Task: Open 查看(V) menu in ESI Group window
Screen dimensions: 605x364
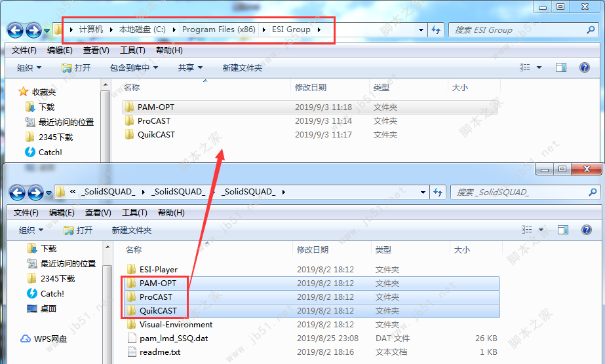Action: (96, 50)
